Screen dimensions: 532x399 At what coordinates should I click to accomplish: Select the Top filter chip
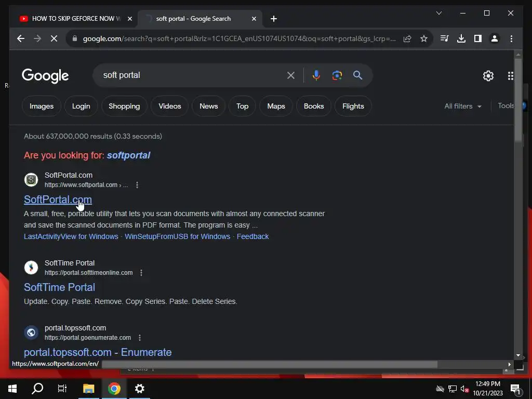242,106
